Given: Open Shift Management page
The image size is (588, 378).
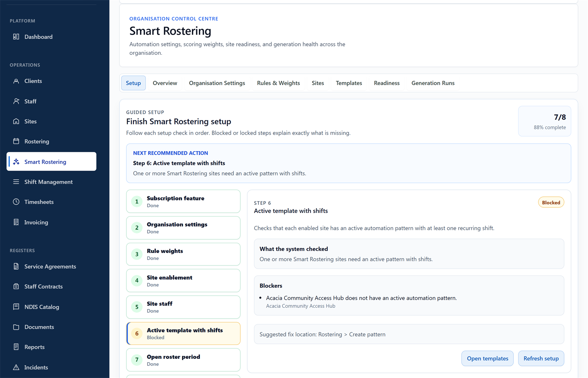Looking at the screenshot, I should click(x=51, y=182).
